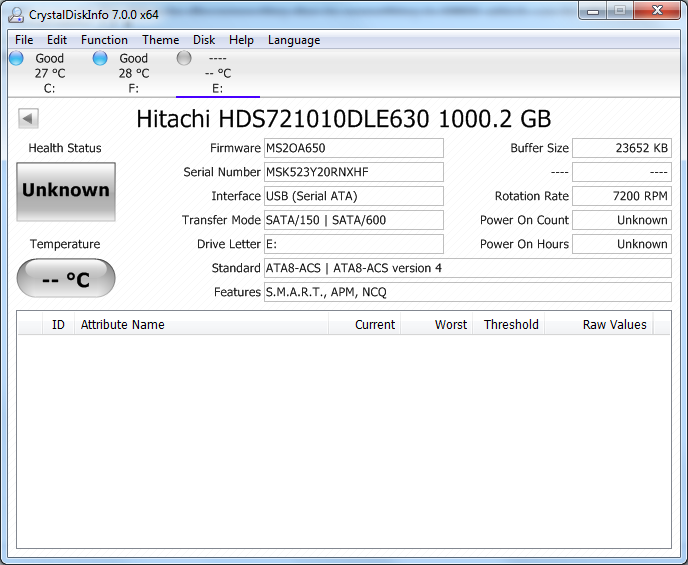Select the blue Good status orb for drive C:
Screen dimensions: 688x565
tap(16, 58)
